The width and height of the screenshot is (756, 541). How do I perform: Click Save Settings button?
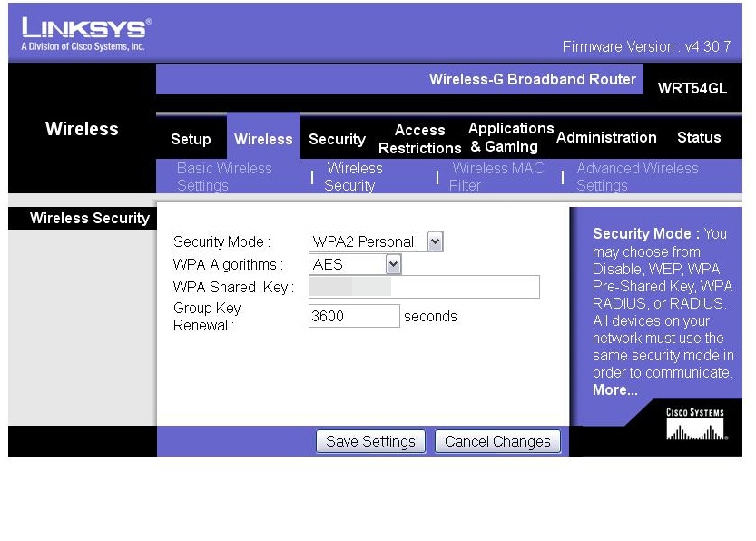(x=371, y=441)
